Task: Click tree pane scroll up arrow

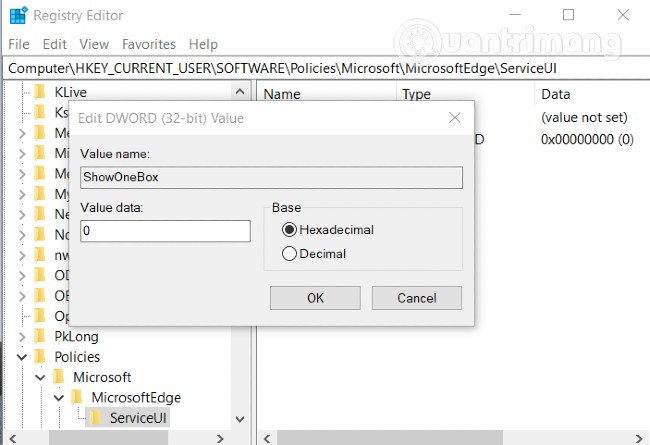Action: tap(240, 92)
